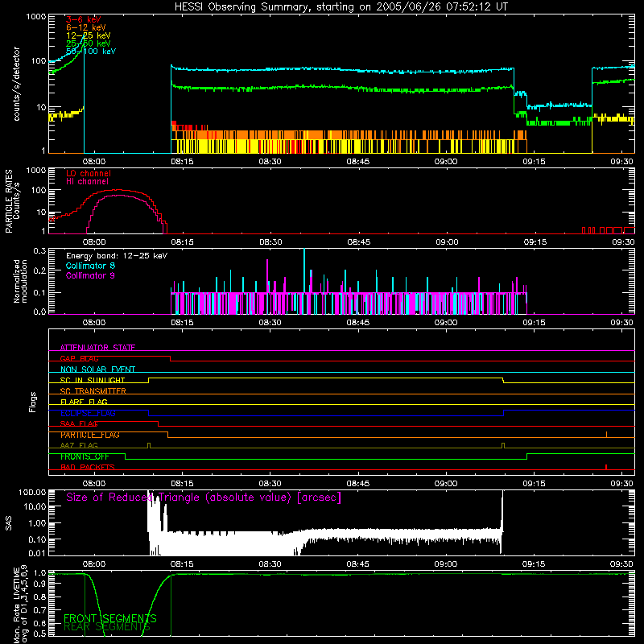Click the 08:30 time tick under the modulation panel
This screenshot has height=644, width=644.
(x=270, y=323)
